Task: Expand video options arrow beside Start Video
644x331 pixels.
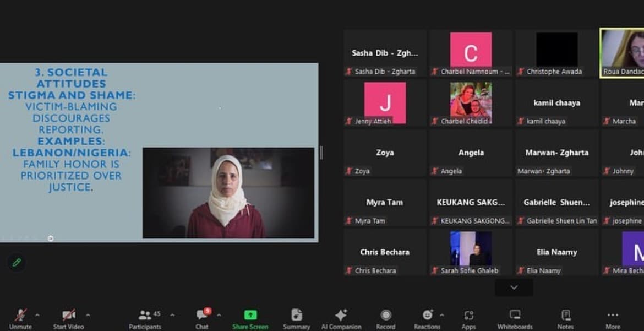Action: pos(88,315)
